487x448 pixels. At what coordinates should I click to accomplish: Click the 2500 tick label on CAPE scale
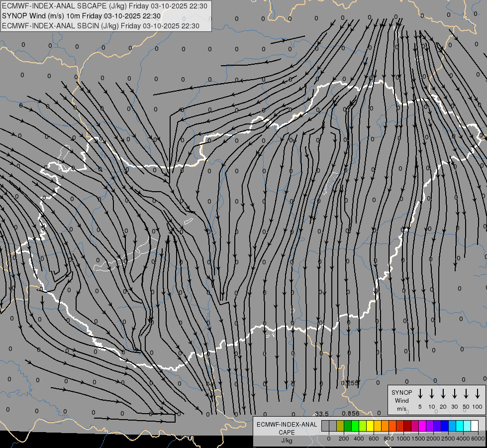448,439
